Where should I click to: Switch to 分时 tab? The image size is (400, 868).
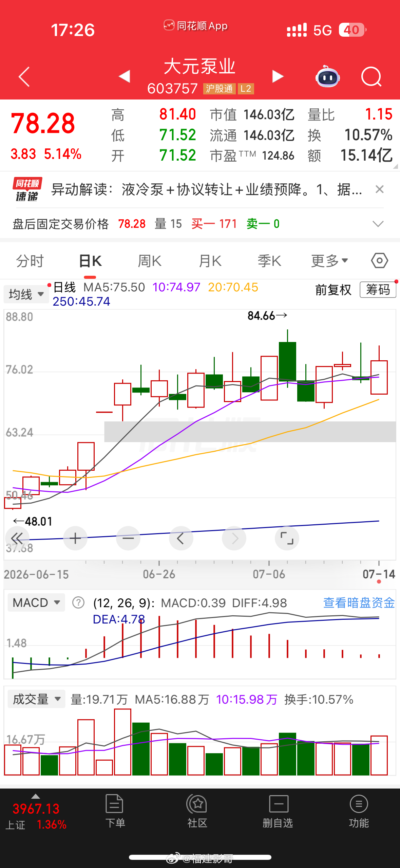pos(30,261)
